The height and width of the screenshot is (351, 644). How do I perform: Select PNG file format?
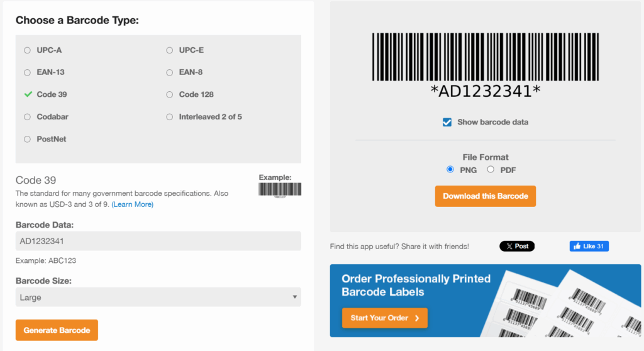450,170
